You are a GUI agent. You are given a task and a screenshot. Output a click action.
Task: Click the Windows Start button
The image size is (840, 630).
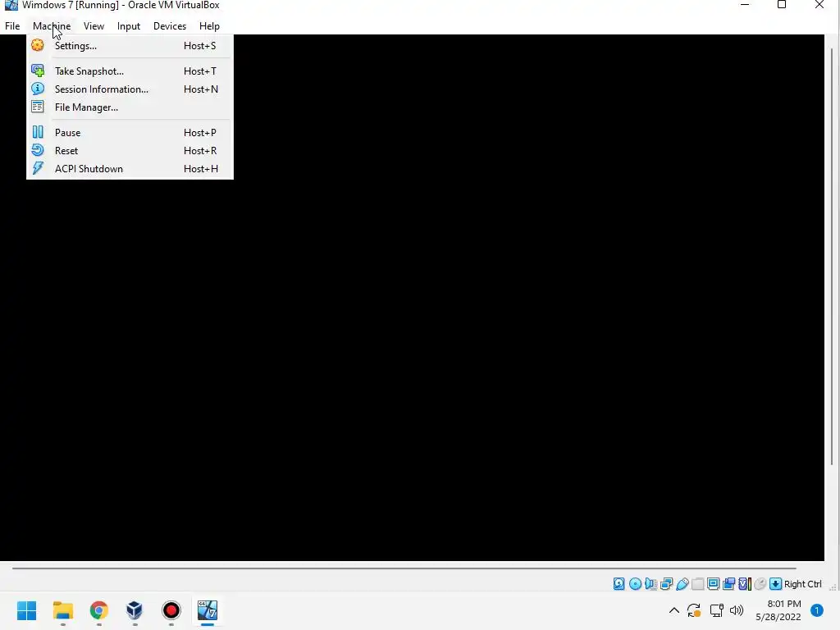tap(27, 610)
